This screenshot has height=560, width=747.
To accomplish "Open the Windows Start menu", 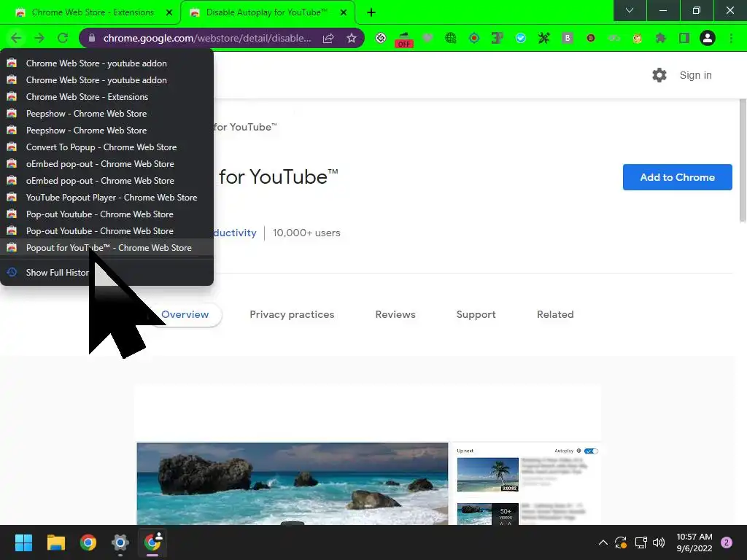I will (x=23, y=542).
